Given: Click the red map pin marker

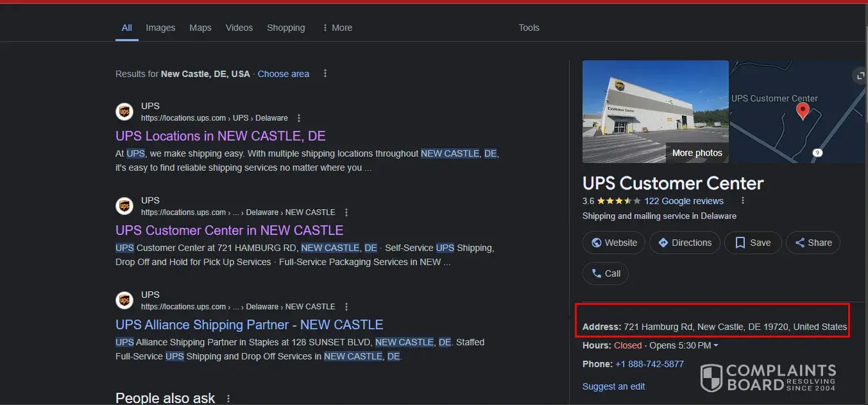Looking at the screenshot, I should pyautogui.click(x=802, y=111).
